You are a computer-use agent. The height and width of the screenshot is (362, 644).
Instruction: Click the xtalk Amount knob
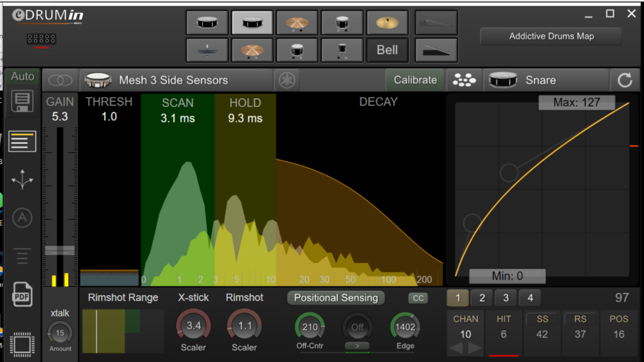[x=60, y=333]
